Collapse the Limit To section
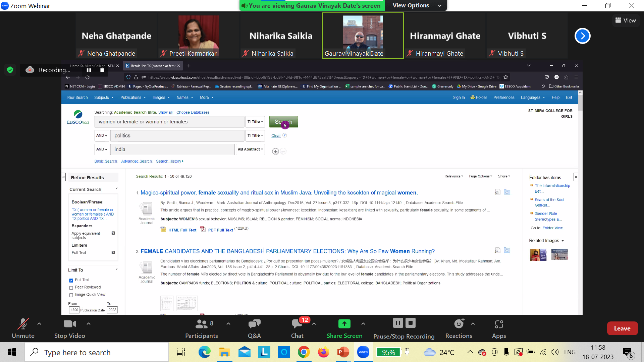Viewport: 644px width, 362px height. (x=116, y=269)
